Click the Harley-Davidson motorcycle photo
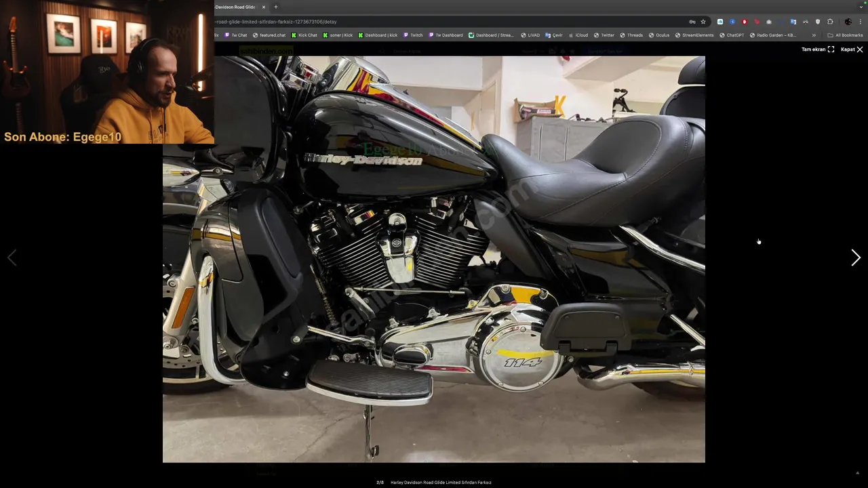868x488 pixels. 434,259
